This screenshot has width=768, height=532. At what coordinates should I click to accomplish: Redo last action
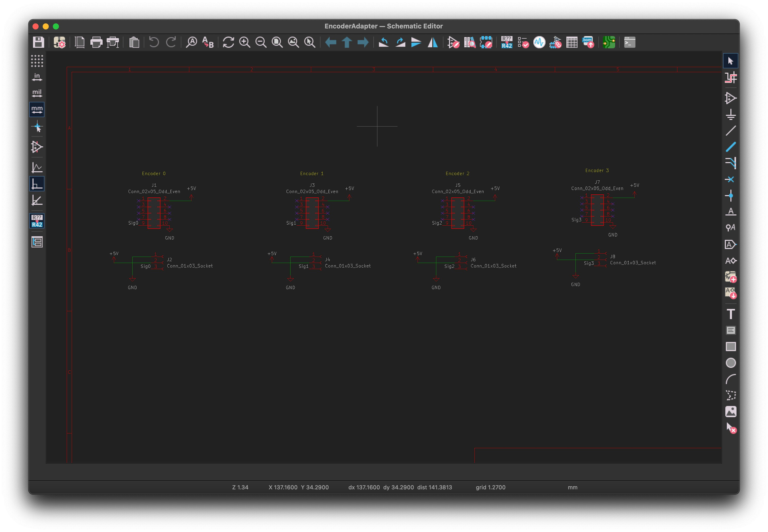(x=171, y=42)
